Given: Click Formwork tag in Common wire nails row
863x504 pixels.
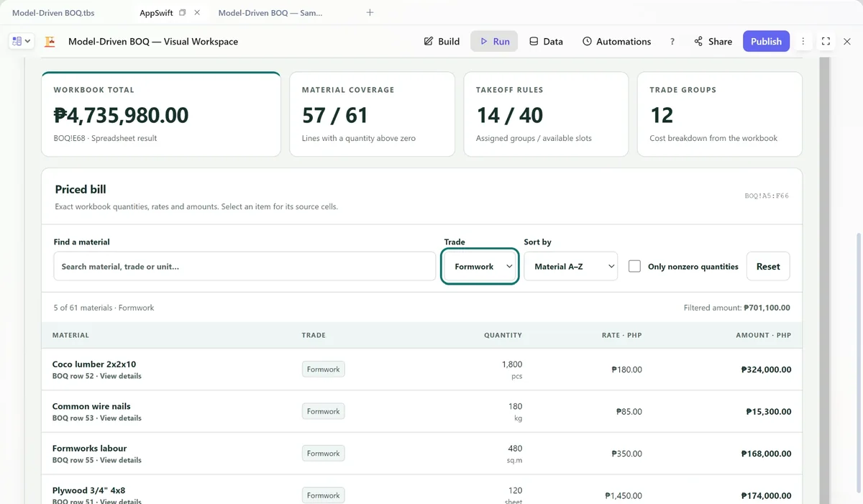Looking at the screenshot, I should 323,411.
